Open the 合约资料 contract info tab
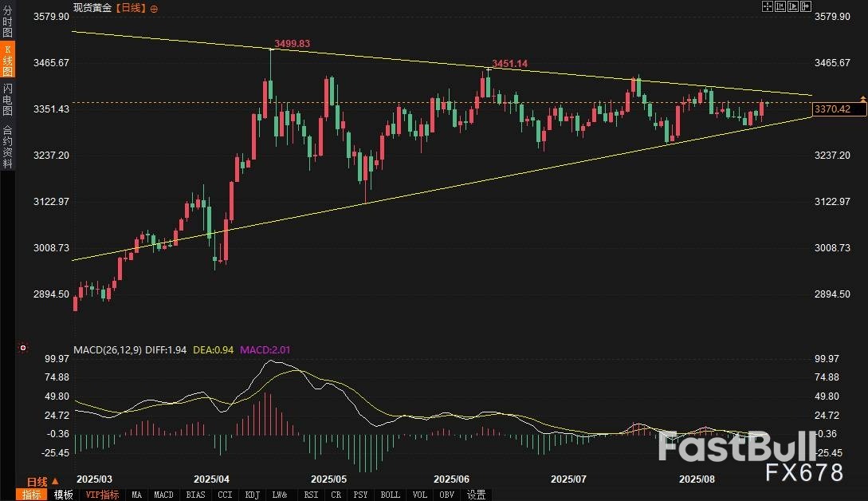The height and width of the screenshot is (501, 868). click(7, 146)
